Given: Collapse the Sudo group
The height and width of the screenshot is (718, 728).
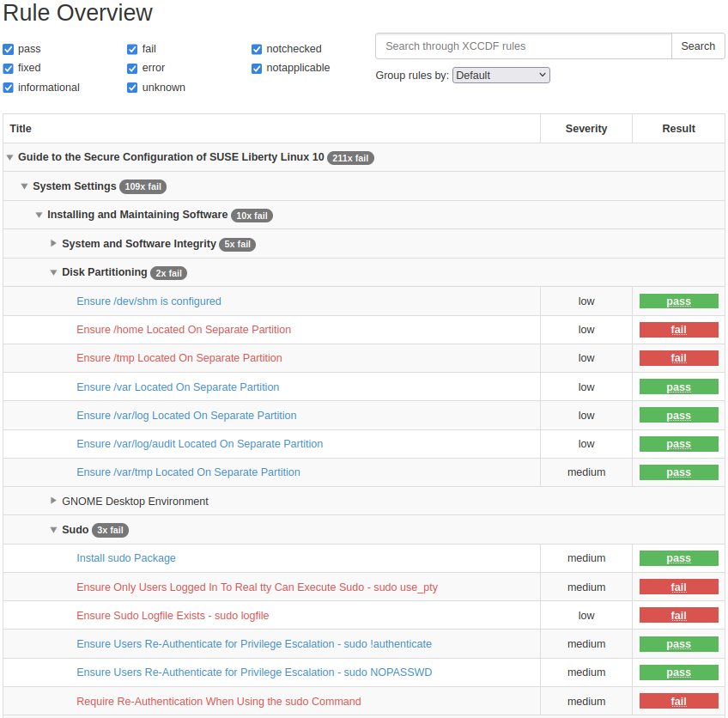Looking at the screenshot, I should (53, 530).
